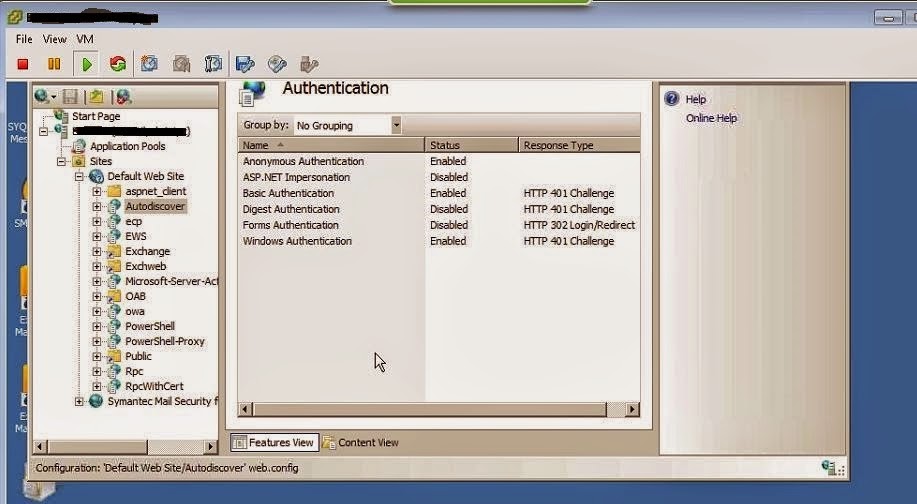Select the Anonymous Authentication row
This screenshot has height=504, width=917.
[x=439, y=161]
